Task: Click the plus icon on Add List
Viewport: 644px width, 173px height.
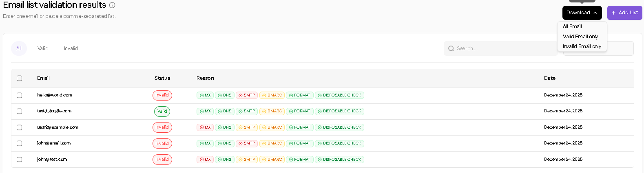Action: point(613,13)
